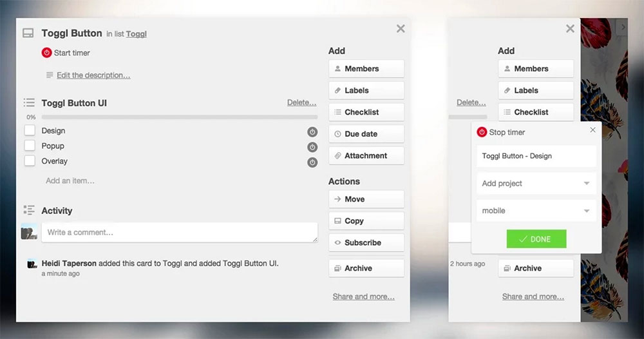Start Toggl timer for Overlay item
The height and width of the screenshot is (339, 644).
pyautogui.click(x=312, y=162)
